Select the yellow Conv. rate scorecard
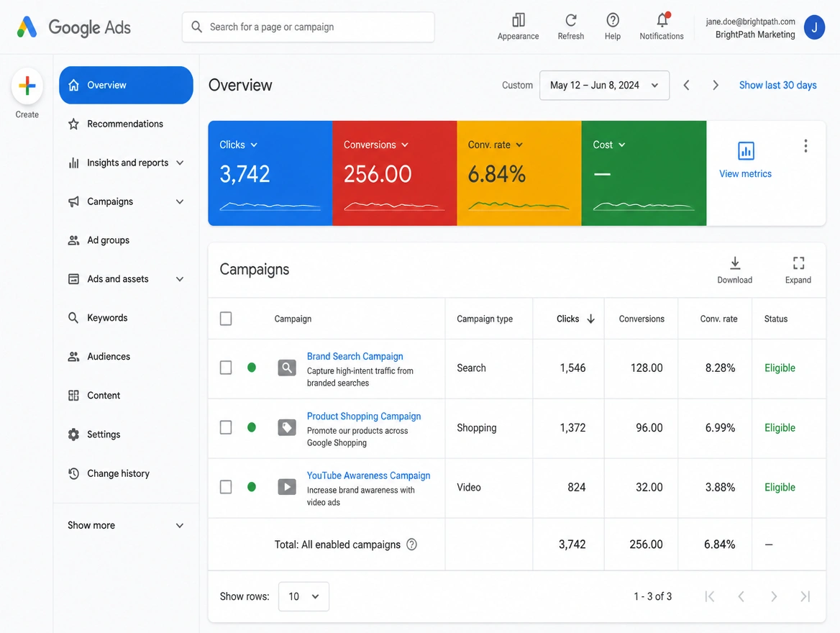 [519, 173]
